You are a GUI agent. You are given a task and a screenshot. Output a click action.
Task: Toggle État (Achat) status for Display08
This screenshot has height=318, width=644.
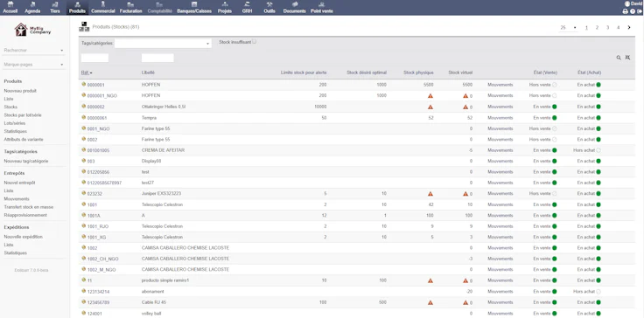click(598, 162)
